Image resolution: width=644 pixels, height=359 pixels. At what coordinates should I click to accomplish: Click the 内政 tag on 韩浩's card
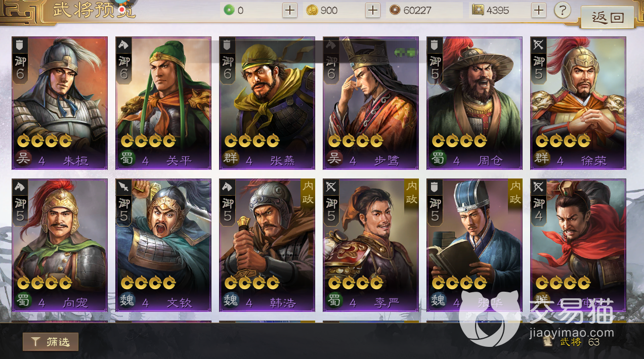click(x=308, y=193)
